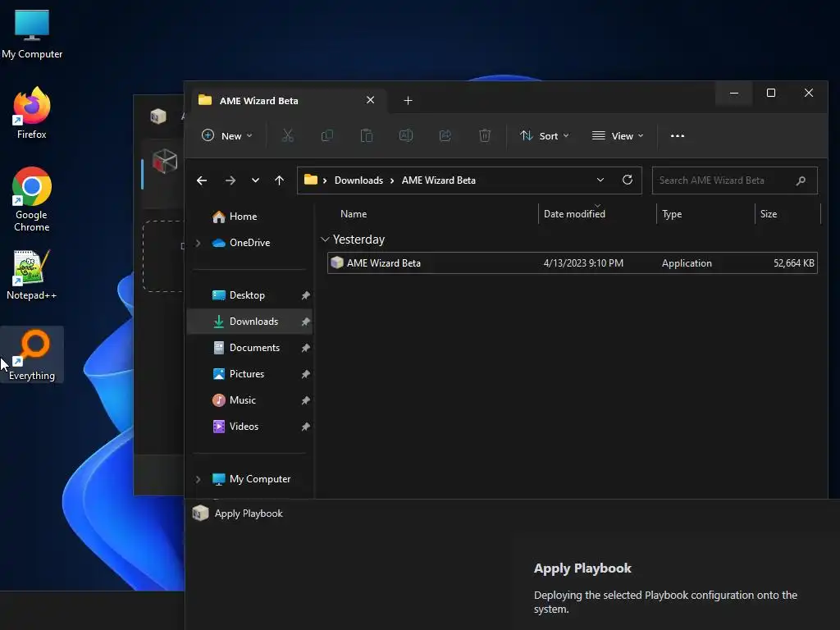The width and height of the screenshot is (840, 630).
Task: Open Videos in the navigation pane
Action: (244, 427)
